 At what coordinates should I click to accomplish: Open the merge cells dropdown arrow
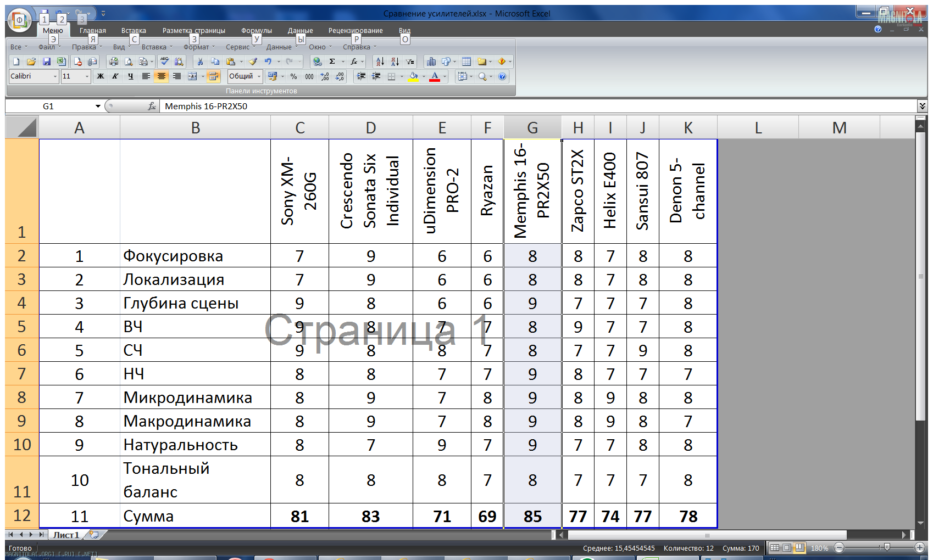tap(202, 76)
